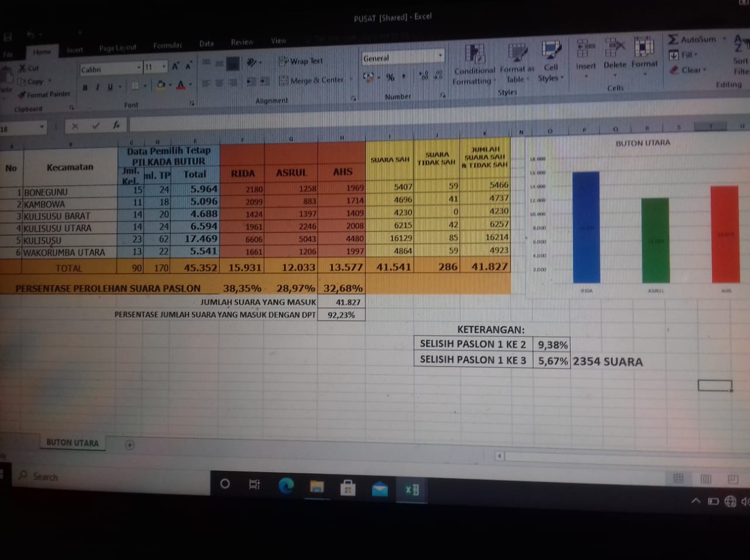Add a new sheet with plus button
750x560 pixels.
129,445
